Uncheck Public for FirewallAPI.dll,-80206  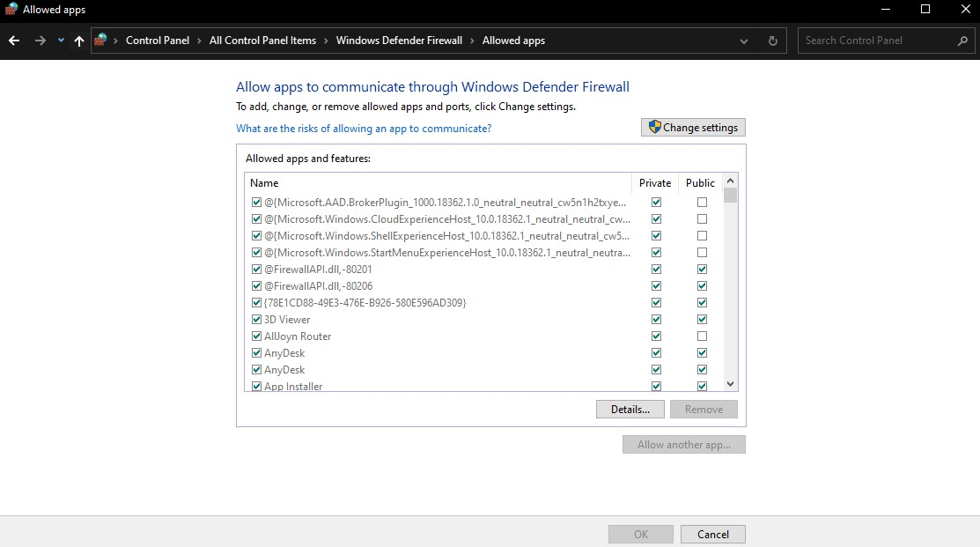[x=702, y=285]
